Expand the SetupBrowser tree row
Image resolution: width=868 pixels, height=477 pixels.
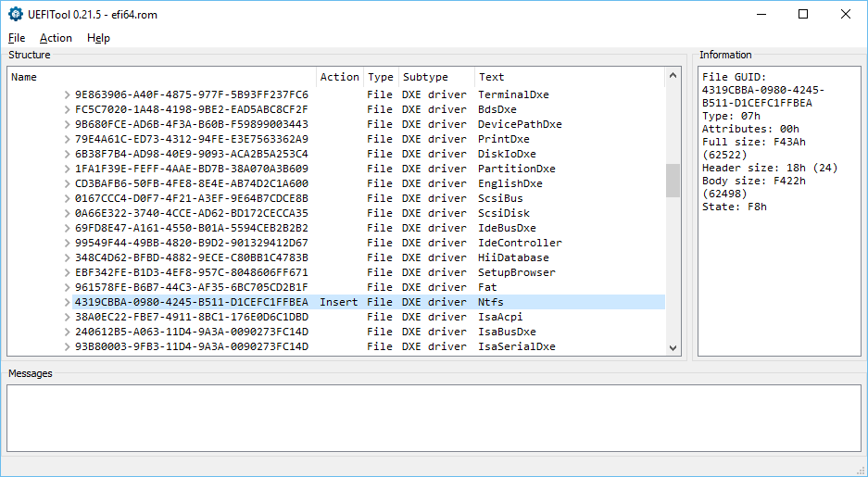(x=67, y=273)
